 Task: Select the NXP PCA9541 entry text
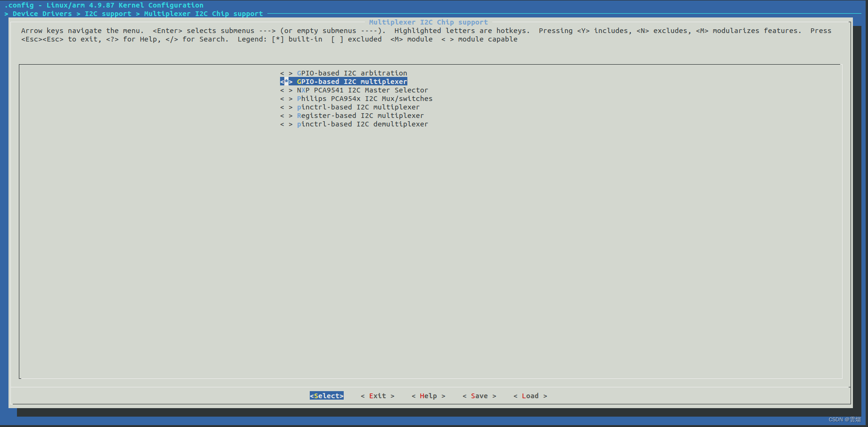pyautogui.click(x=362, y=90)
